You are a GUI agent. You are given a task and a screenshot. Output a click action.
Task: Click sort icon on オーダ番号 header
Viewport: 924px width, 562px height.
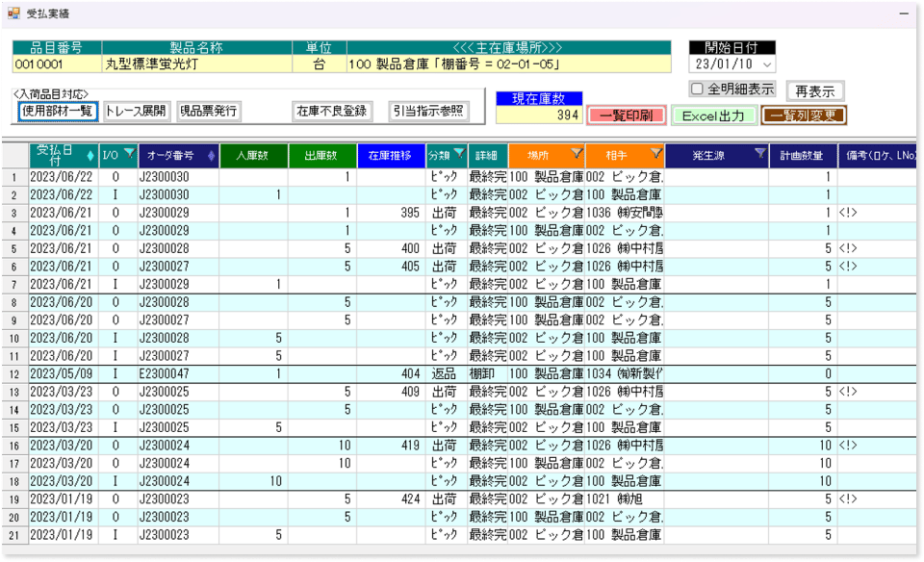[211, 156]
